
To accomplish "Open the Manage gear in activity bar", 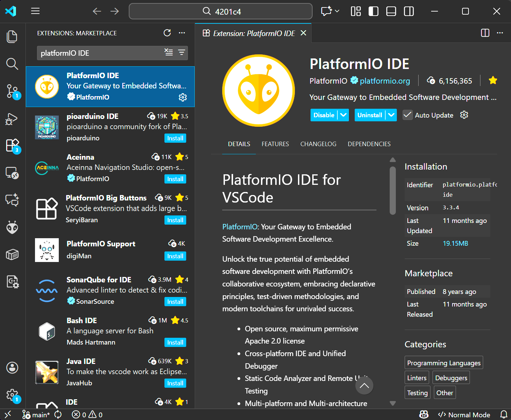I will [x=12, y=395].
